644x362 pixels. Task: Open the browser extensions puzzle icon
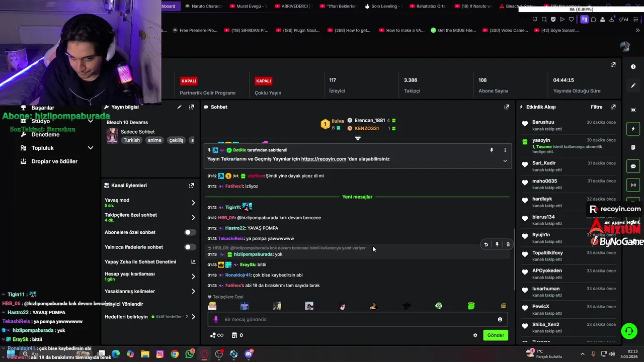click(593, 19)
